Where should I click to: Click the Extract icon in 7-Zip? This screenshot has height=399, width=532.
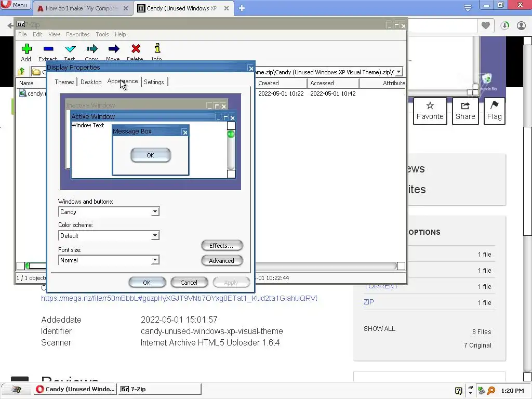[48, 49]
